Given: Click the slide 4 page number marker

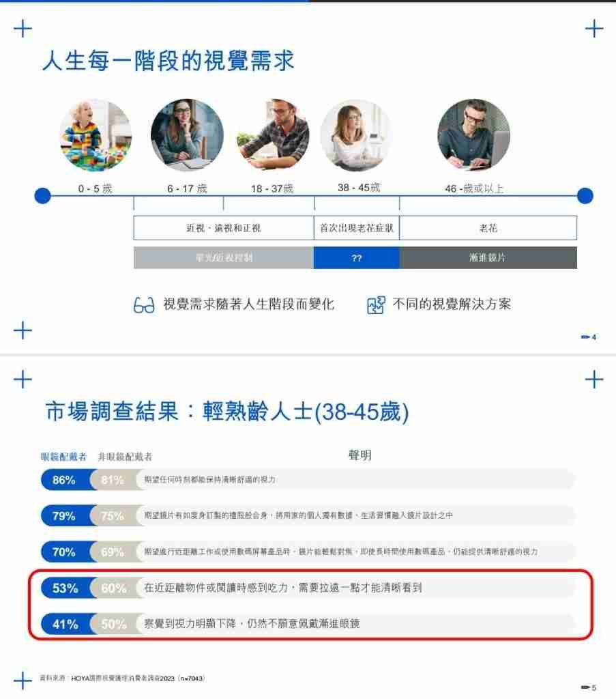Looking at the screenshot, I should click(x=589, y=337).
